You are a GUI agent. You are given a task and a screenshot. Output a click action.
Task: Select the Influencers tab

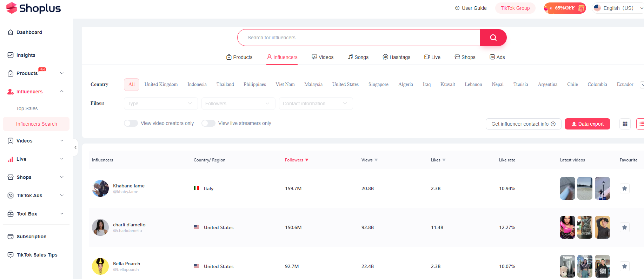point(282,57)
